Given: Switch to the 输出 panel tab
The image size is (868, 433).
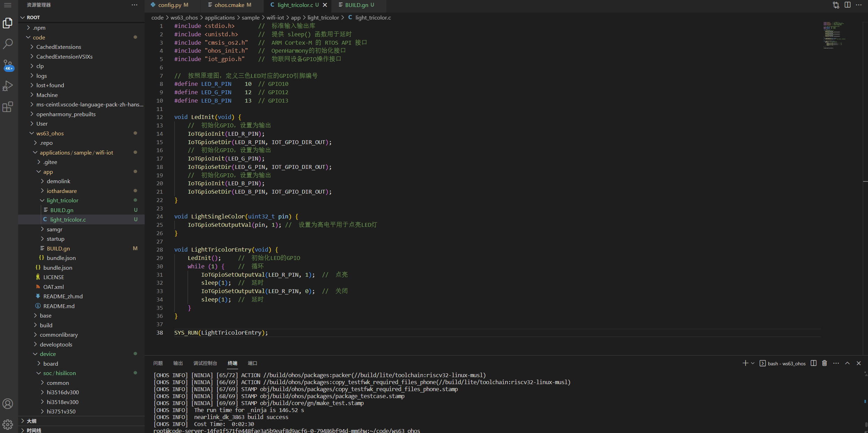Looking at the screenshot, I should (x=178, y=363).
